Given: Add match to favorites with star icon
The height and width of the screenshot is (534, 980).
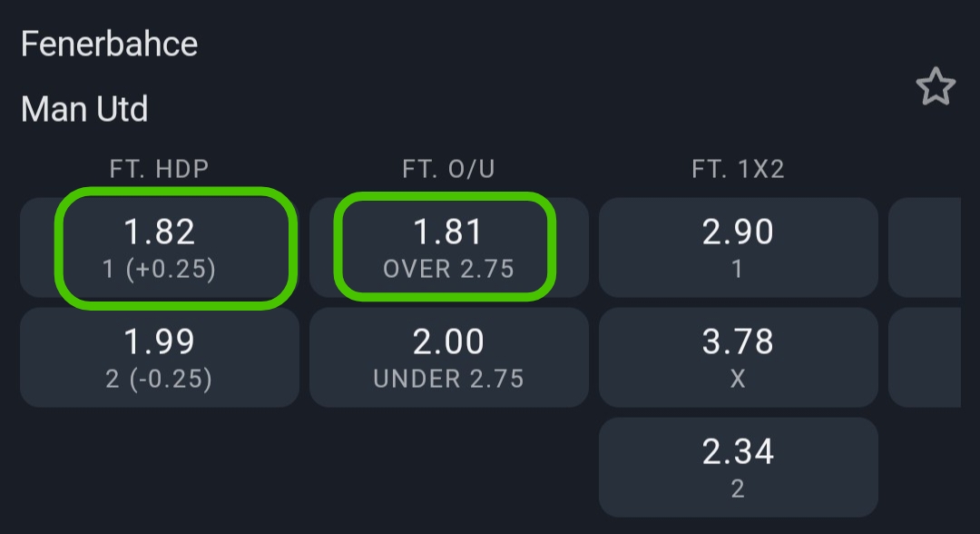Looking at the screenshot, I should [x=936, y=87].
